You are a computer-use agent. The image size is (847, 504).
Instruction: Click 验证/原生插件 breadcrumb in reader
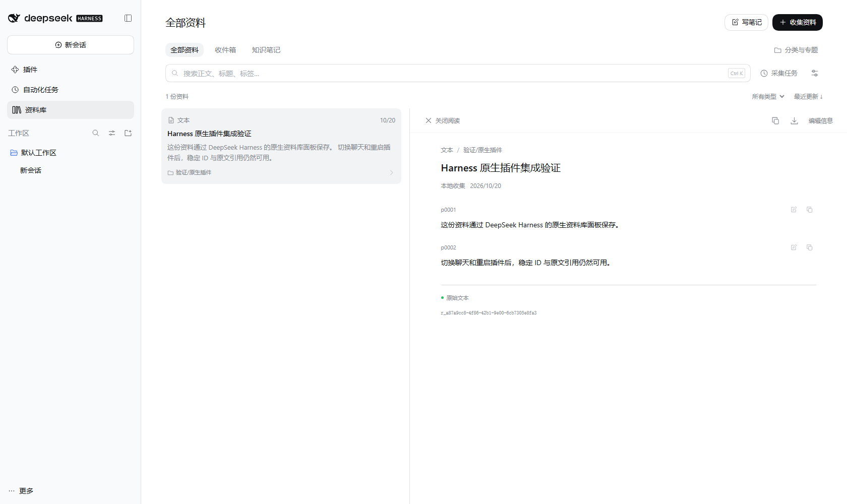482,150
